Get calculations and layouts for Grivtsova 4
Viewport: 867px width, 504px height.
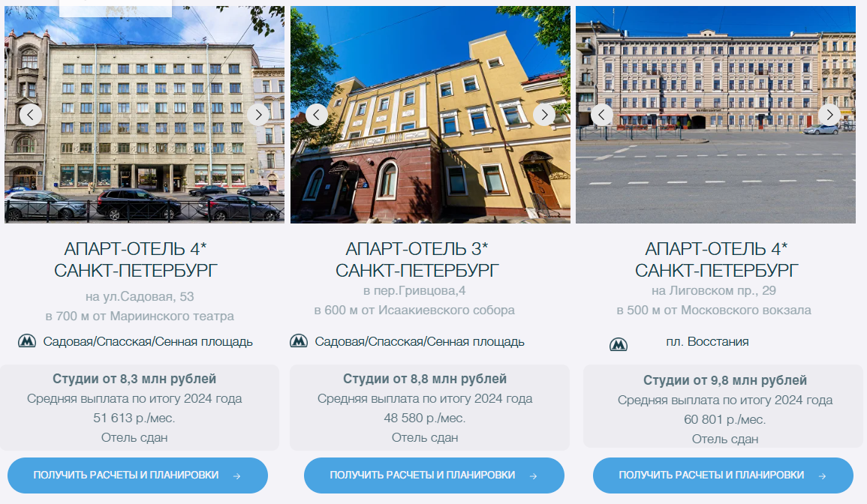coord(434,475)
